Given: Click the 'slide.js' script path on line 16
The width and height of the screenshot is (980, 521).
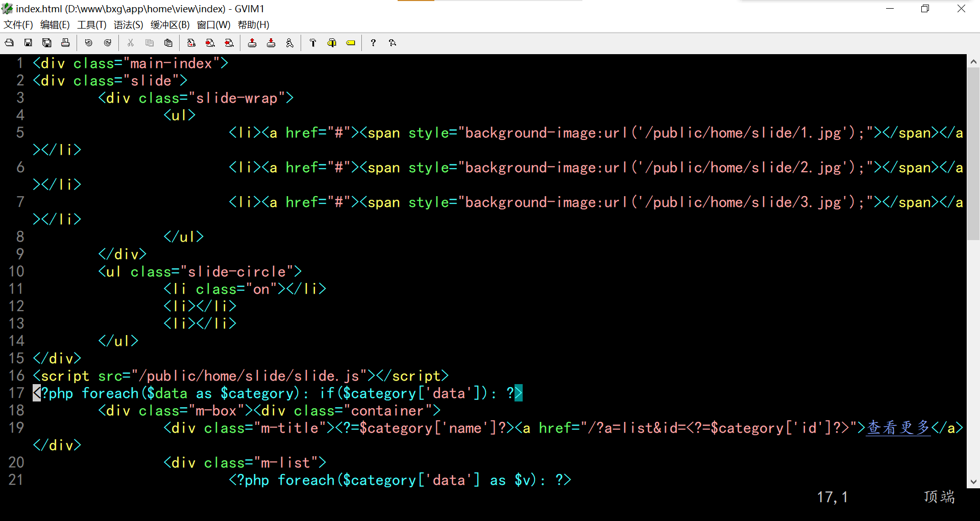Looking at the screenshot, I should [x=327, y=376].
